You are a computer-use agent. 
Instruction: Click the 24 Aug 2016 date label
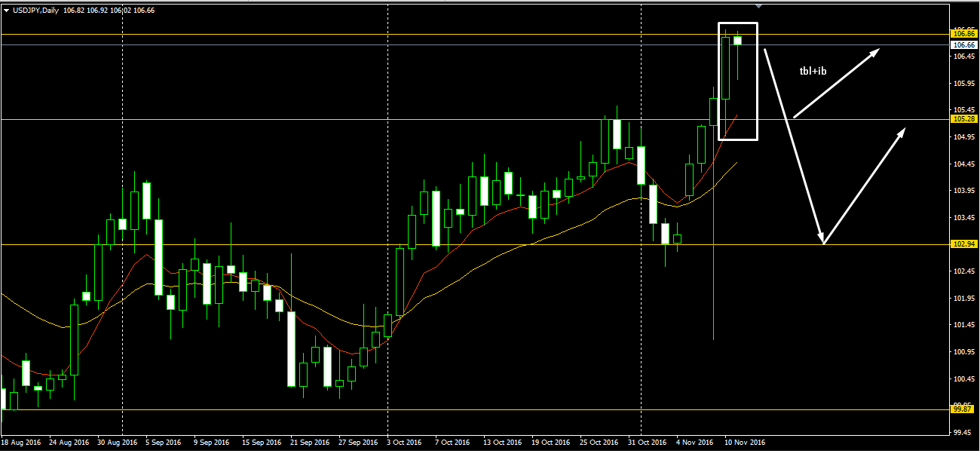pos(69,443)
